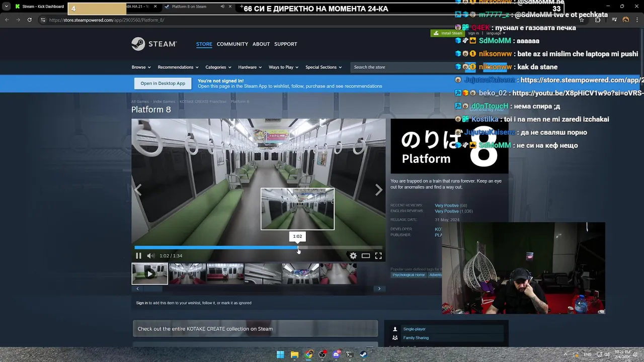Expand the Ways to Play dropdown
Viewport: 644px width, 362px height.
284,67
